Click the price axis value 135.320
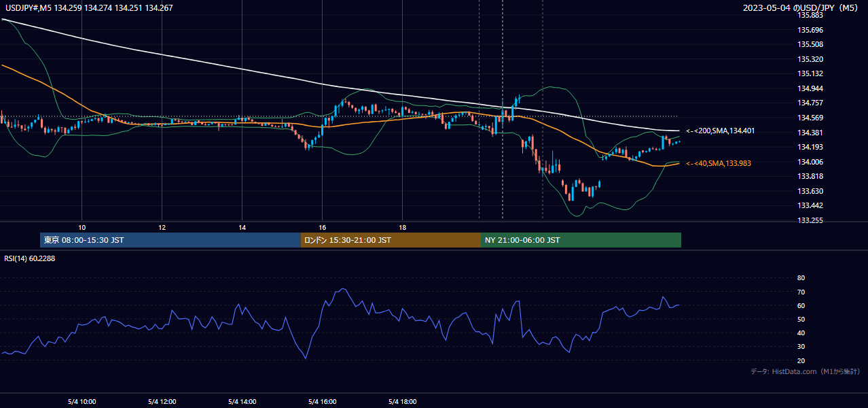 tap(810, 59)
